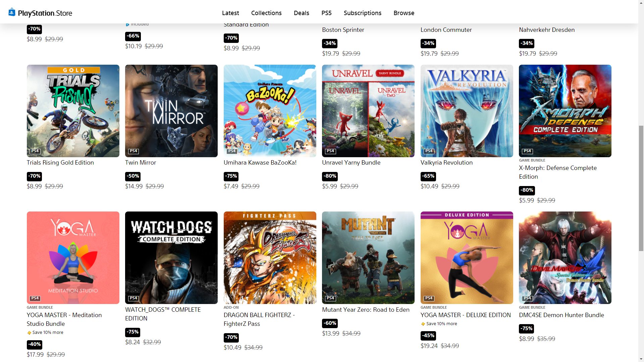Viewport: 644px width, 362px height.
Task: Open the Collections navigation item
Action: (x=266, y=13)
